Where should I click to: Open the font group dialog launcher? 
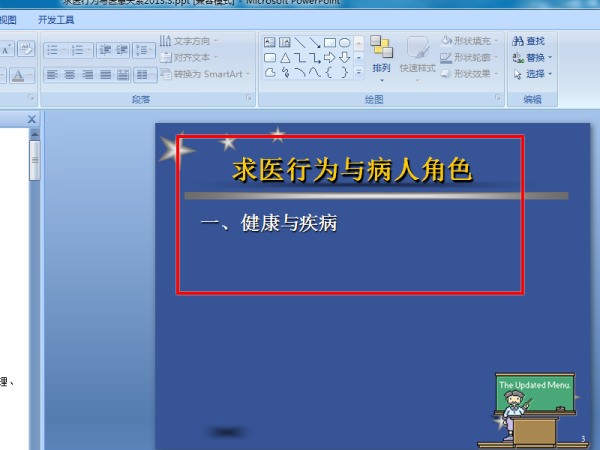(31, 97)
